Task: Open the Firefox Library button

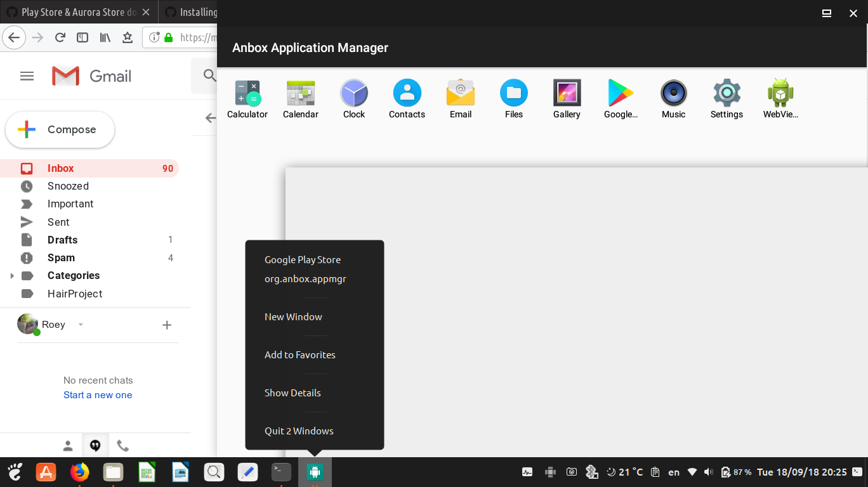Action: pyautogui.click(x=105, y=37)
